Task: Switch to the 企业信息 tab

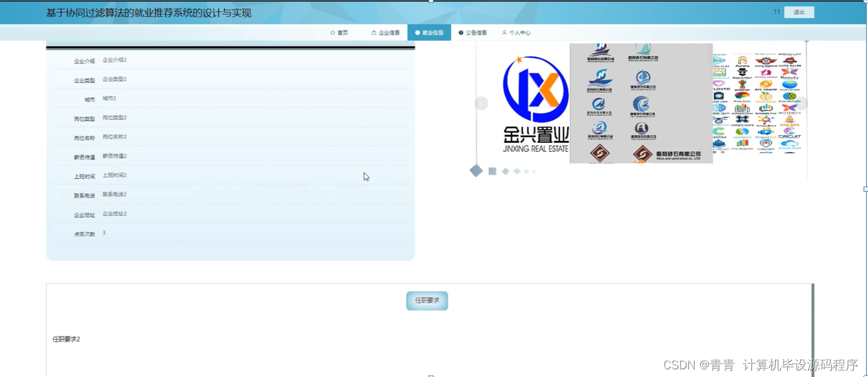Action: coord(386,33)
